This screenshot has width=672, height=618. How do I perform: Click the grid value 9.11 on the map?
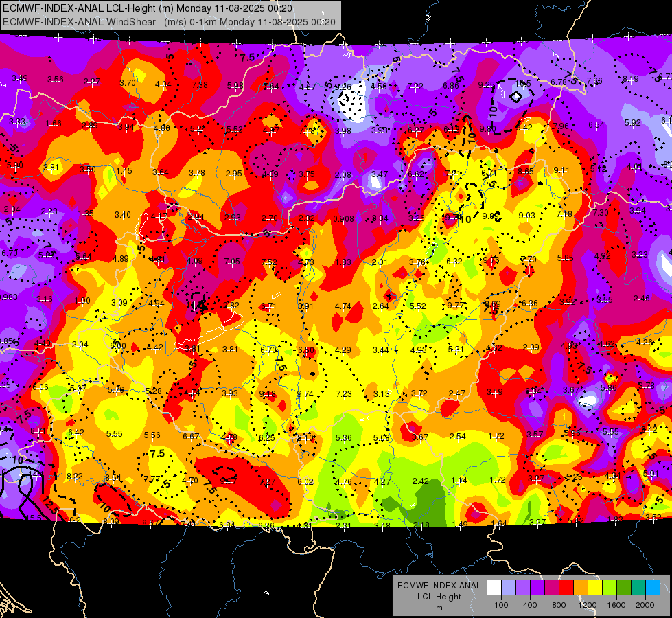561,170
